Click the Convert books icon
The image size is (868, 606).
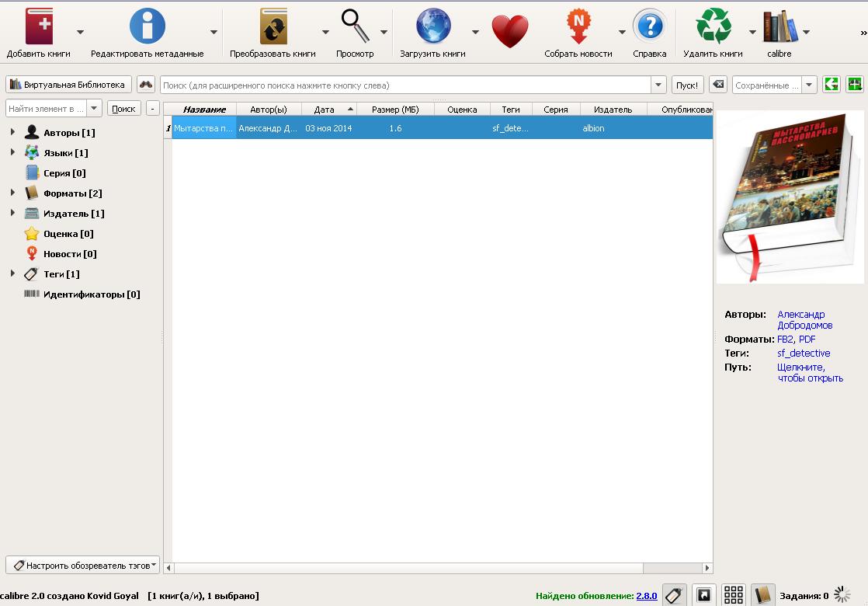[273, 27]
